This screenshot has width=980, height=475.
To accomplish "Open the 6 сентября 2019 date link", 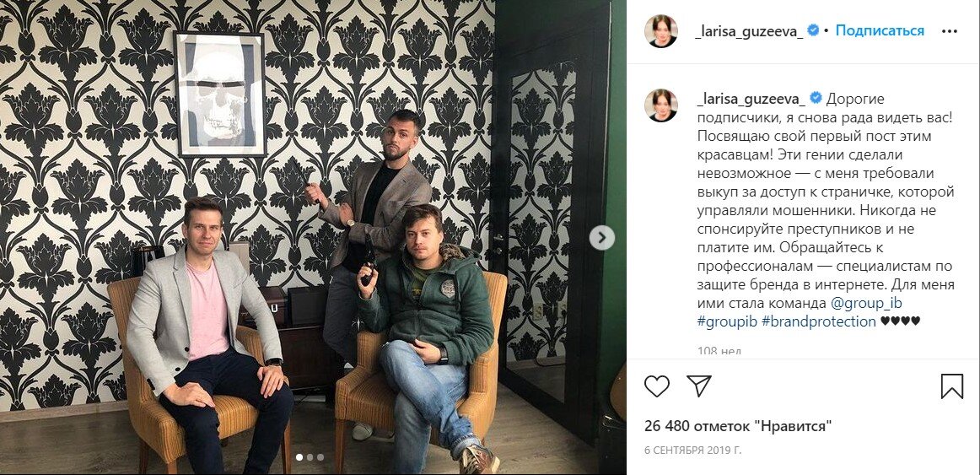I will click(693, 450).
